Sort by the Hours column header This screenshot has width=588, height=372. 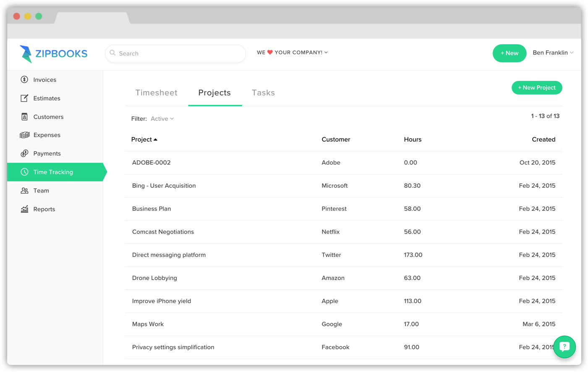413,139
